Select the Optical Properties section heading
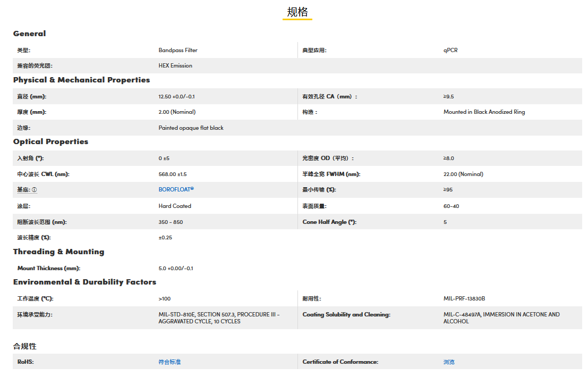This screenshot has width=588, height=376. click(50, 141)
